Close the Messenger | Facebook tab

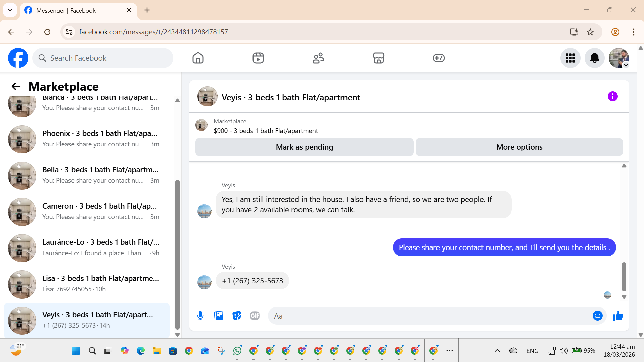pos(129,10)
